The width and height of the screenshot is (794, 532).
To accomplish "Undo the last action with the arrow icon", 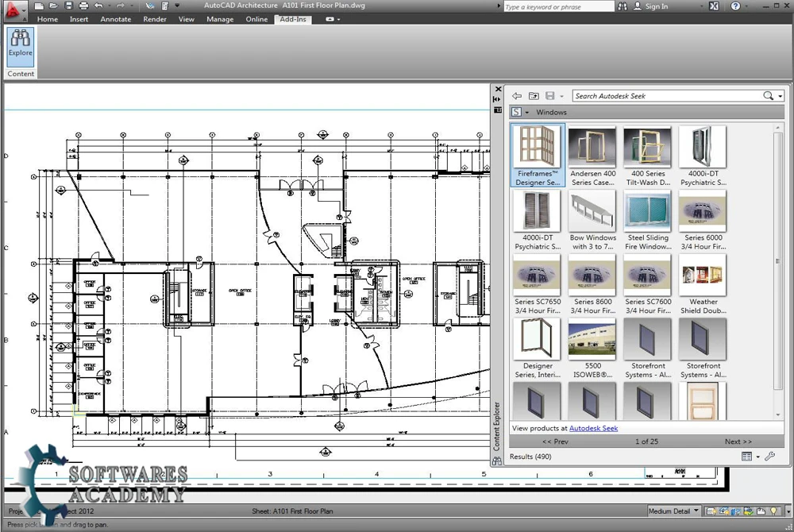I will [98, 6].
